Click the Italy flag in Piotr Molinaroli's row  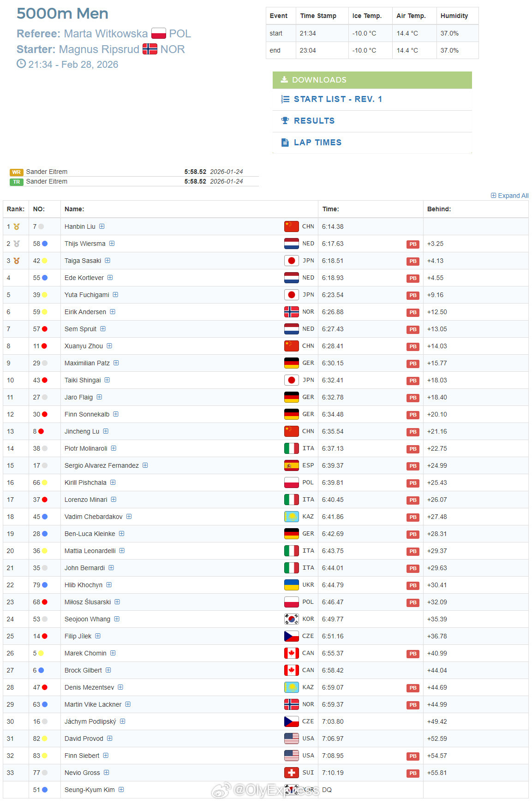292,448
